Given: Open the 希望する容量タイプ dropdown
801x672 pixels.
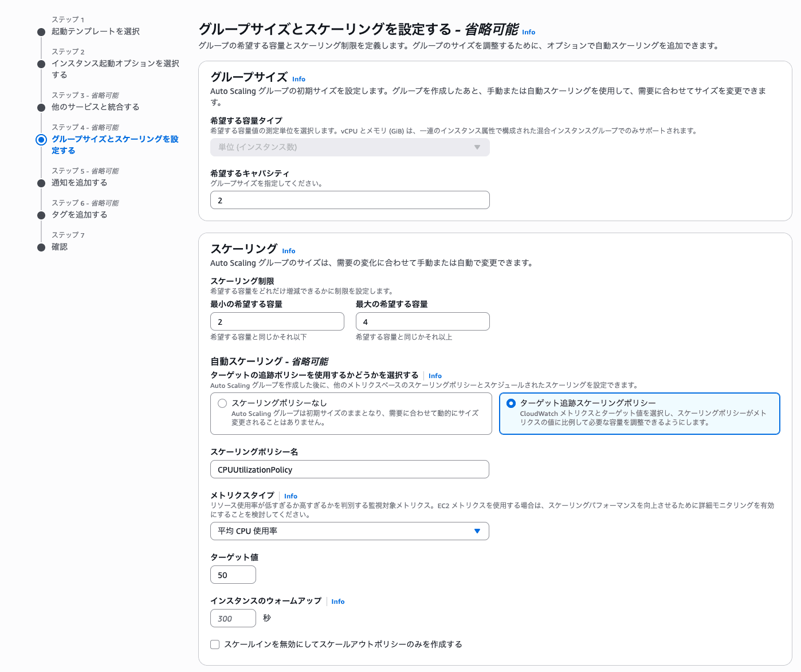Looking at the screenshot, I should [x=350, y=147].
